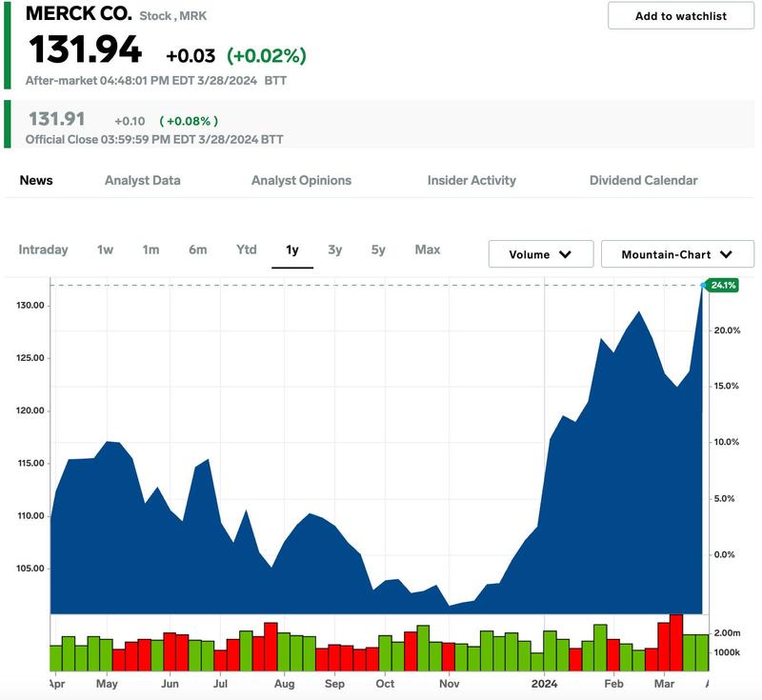Click the 115.00 price axis label
The image size is (762, 700).
click(30, 463)
